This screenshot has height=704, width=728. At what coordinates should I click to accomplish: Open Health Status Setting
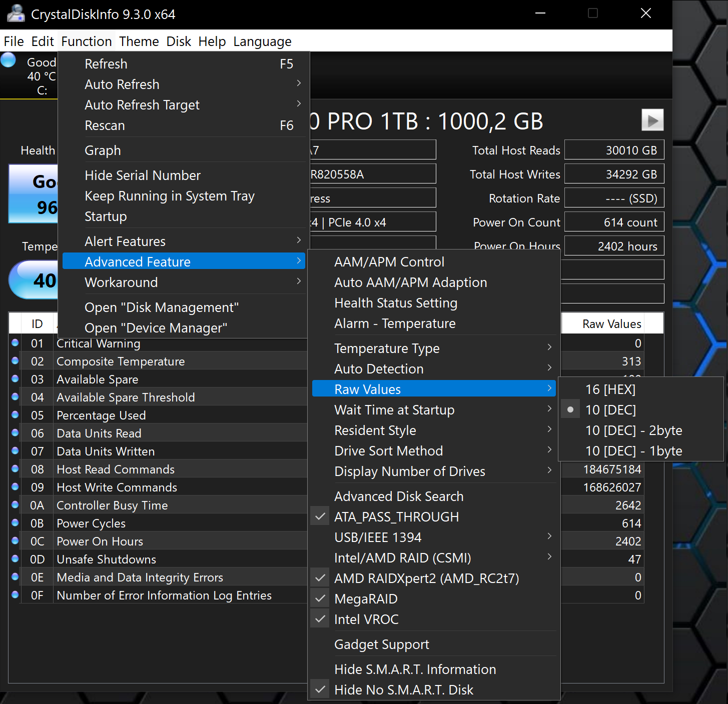click(434, 302)
